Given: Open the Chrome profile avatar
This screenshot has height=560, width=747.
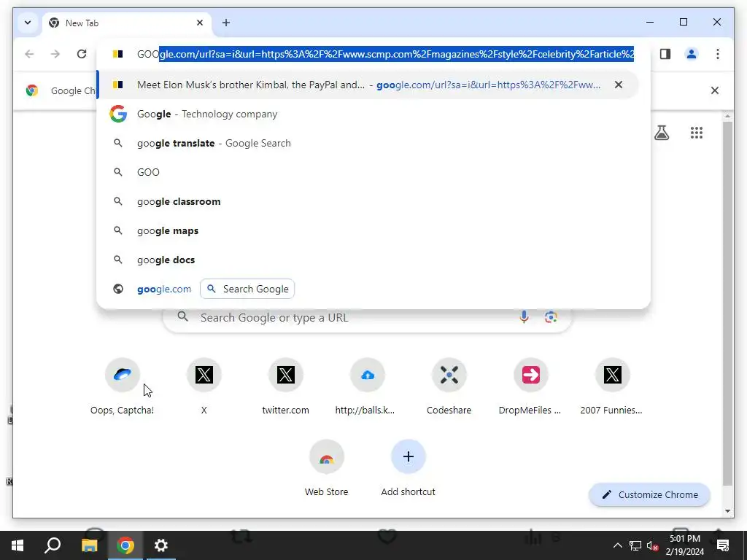Looking at the screenshot, I should 692,54.
